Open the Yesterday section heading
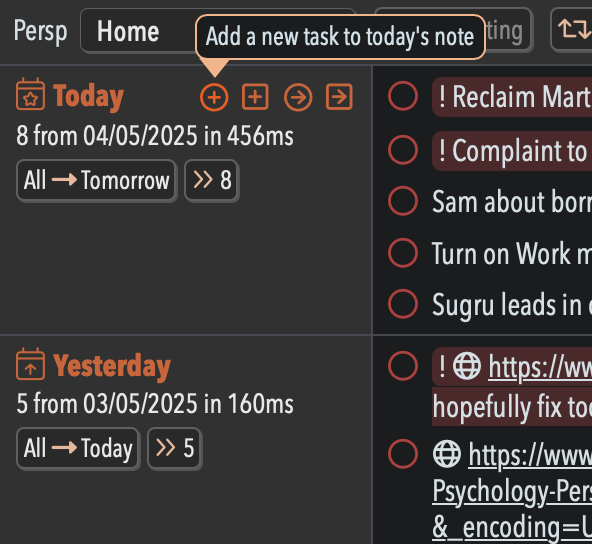The width and height of the screenshot is (592, 544). tap(112, 365)
